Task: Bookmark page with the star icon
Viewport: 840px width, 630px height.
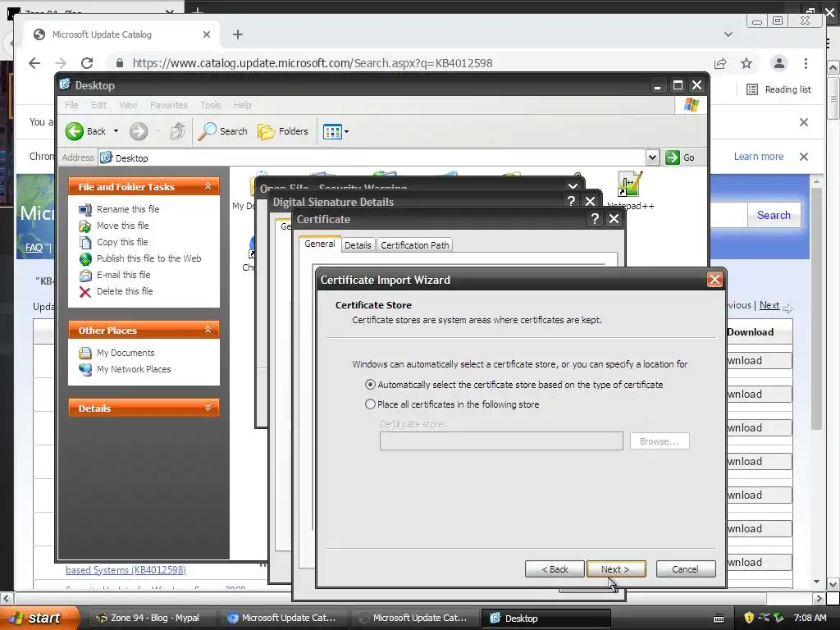Action: pos(746,63)
